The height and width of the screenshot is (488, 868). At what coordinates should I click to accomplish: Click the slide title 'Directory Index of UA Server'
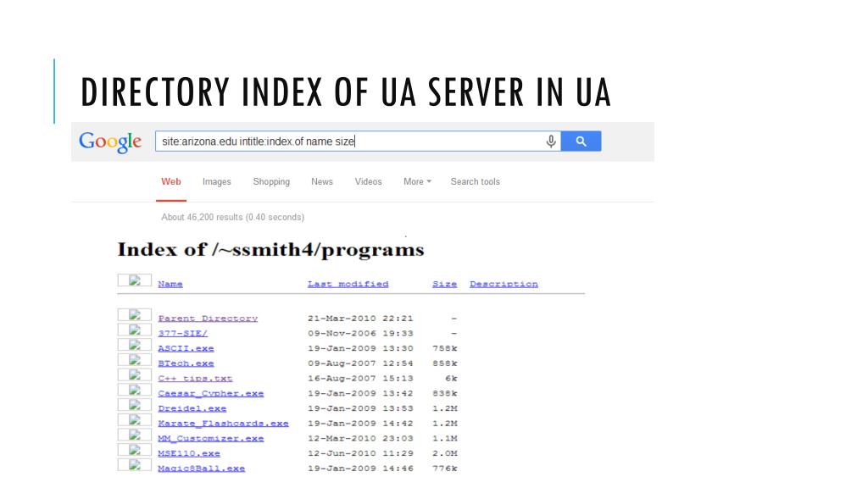pos(346,91)
